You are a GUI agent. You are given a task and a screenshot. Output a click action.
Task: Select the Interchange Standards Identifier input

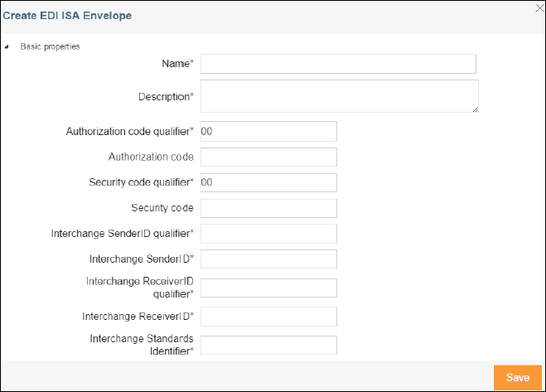click(x=268, y=345)
